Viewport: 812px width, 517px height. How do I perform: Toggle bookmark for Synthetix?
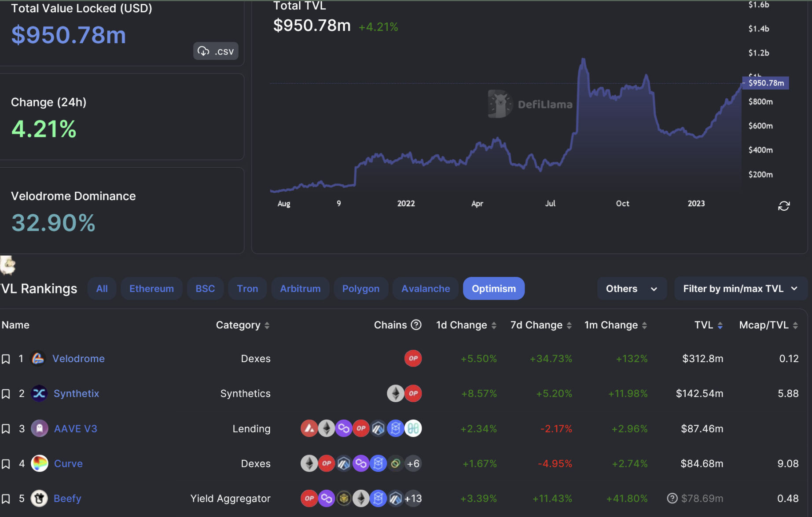tap(6, 394)
